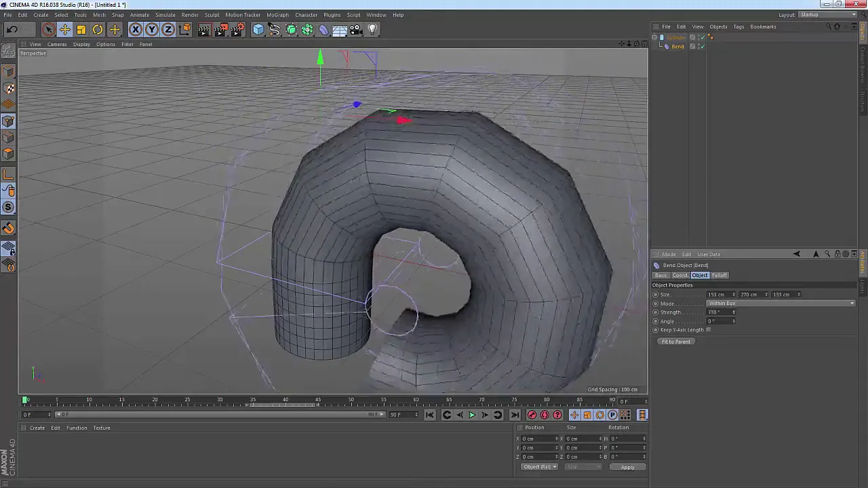Screen dimensions: 868x488
Task: Click the Undo arrow icon
Action: click(12, 29)
